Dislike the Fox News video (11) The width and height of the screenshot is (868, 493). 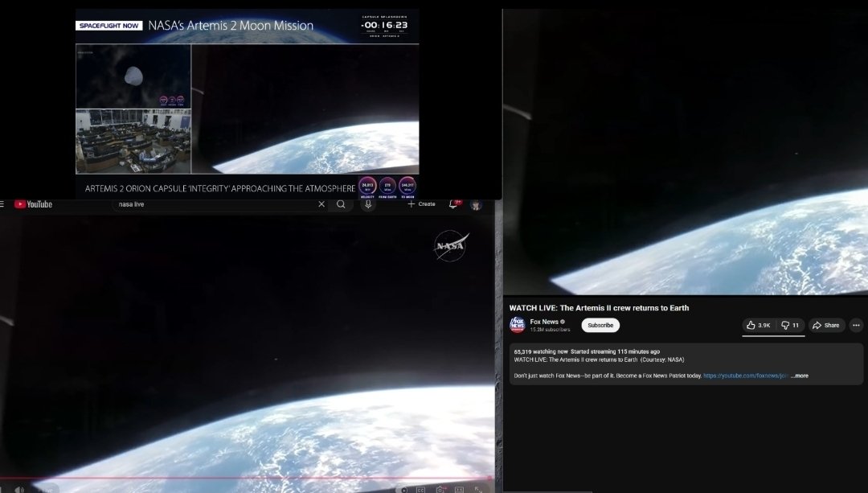coord(790,325)
